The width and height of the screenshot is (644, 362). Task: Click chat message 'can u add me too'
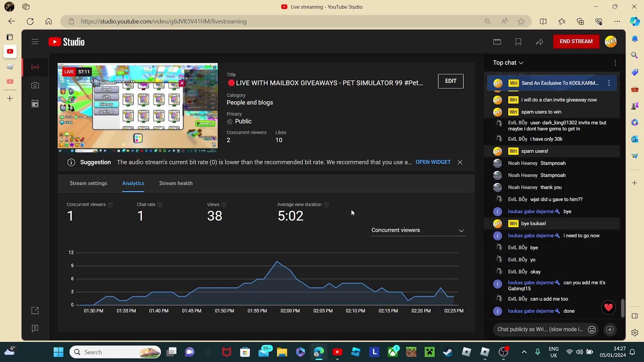[x=549, y=299]
